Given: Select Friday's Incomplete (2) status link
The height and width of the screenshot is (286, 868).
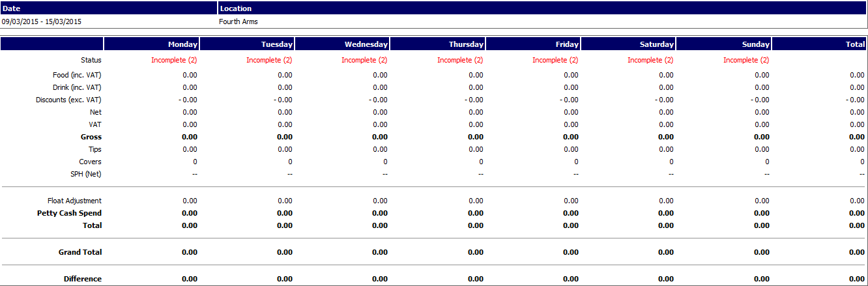Looking at the screenshot, I should click(555, 60).
